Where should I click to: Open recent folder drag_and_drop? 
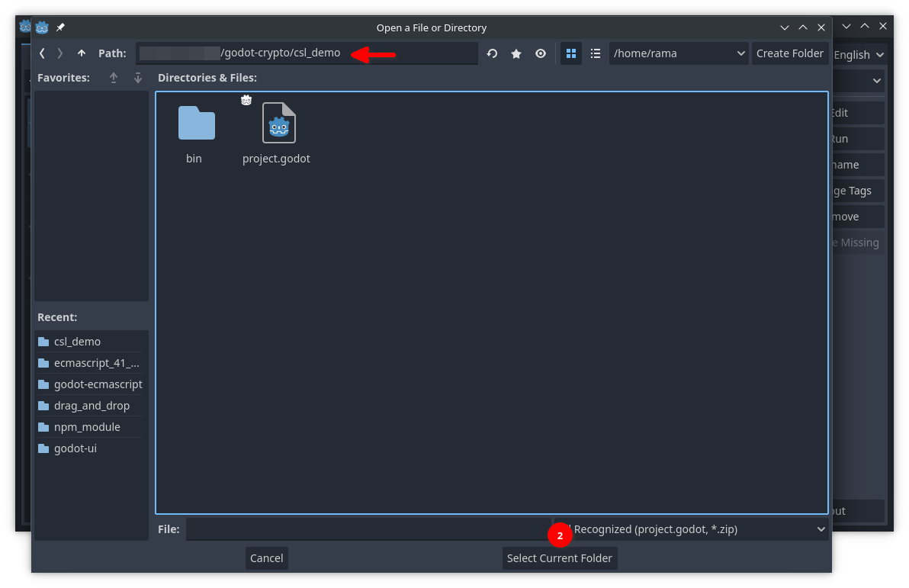pyautogui.click(x=90, y=406)
